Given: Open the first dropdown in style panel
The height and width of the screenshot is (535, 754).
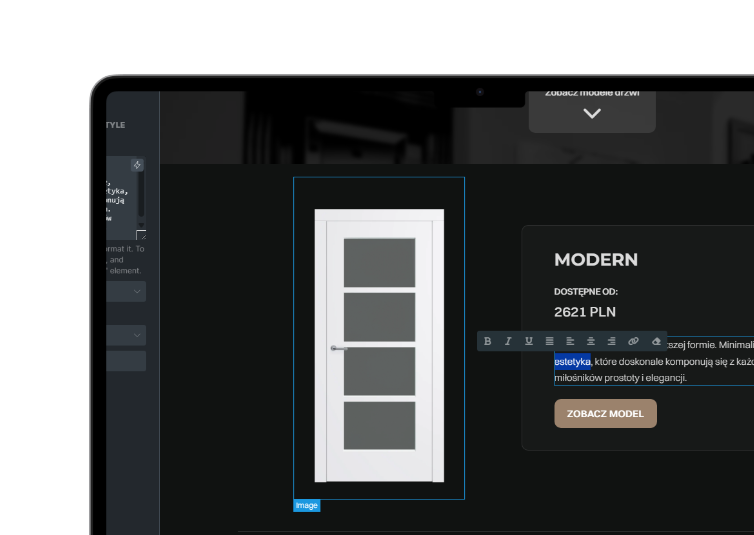Looking at the screenshot, I should pyautogui.click(x=127, y=291).
